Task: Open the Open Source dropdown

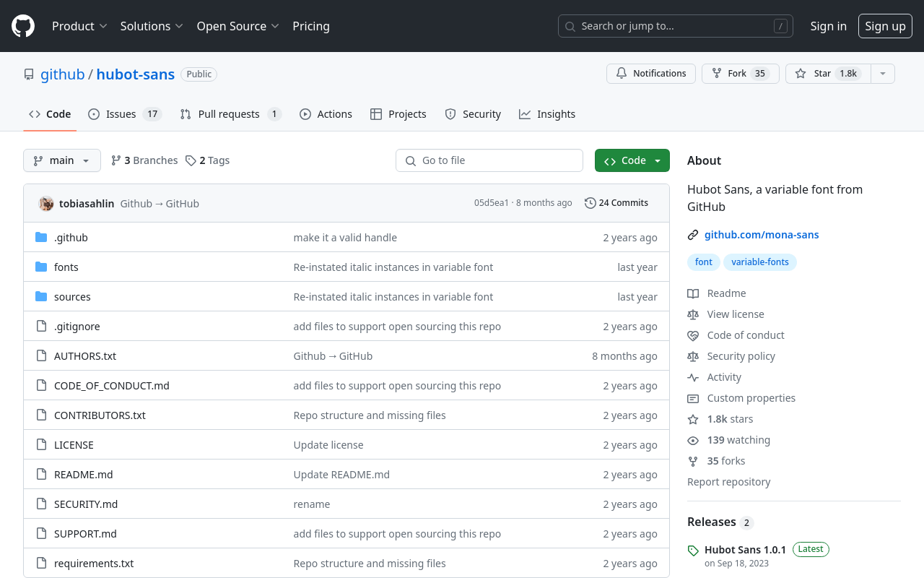Action: [238, 26]
